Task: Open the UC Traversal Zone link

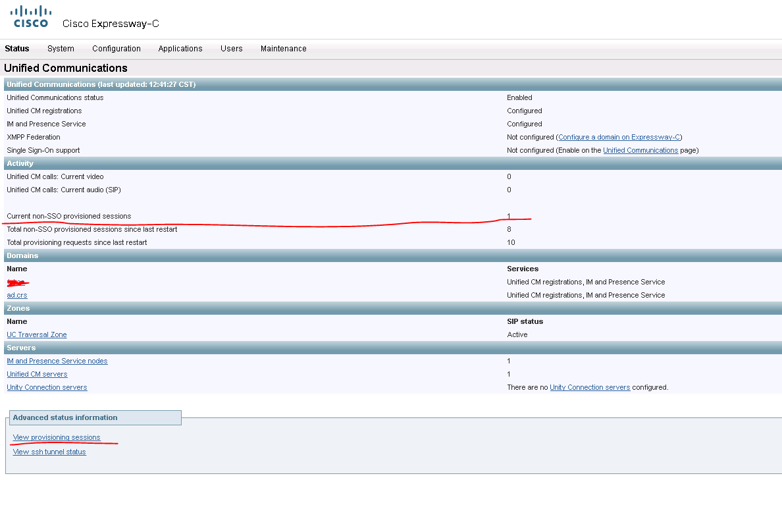Action: pyautogui.click(x=36, y=335)
